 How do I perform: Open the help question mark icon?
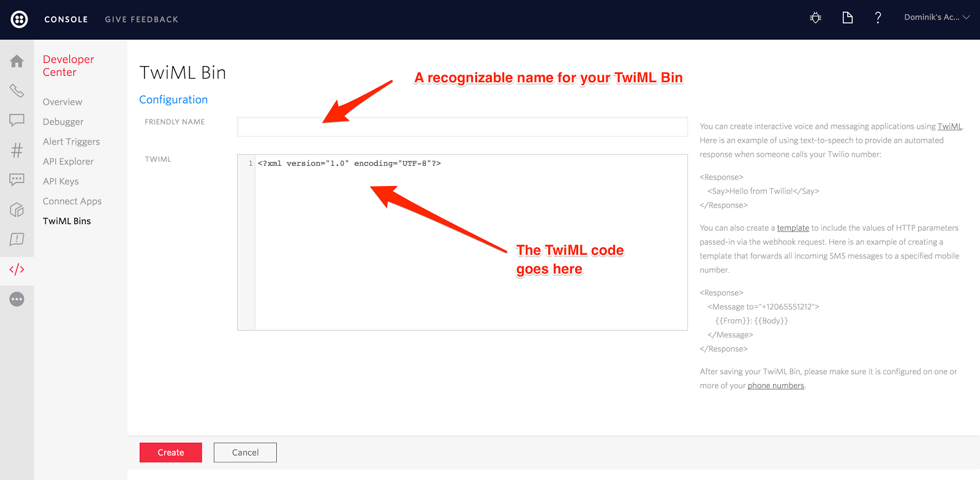(878, 18)
